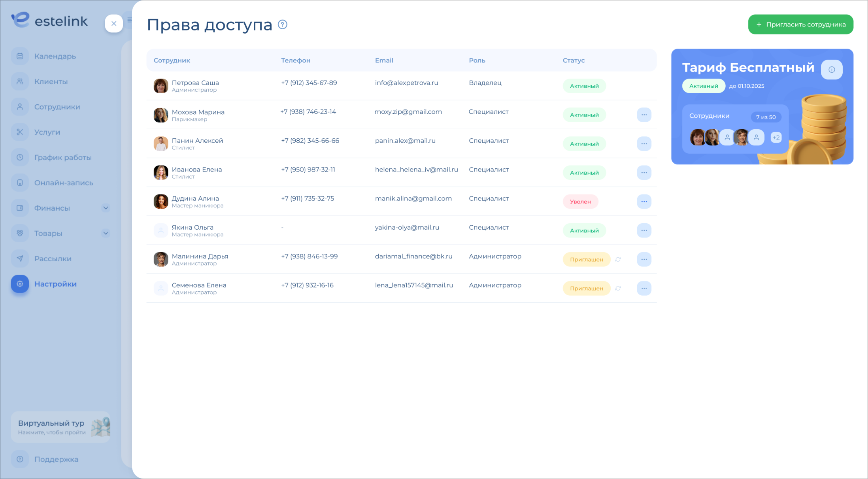Click Активный badge for Петрова Саша
The width and height of the screenshot is (868, 479).
(x=584, y=86)
